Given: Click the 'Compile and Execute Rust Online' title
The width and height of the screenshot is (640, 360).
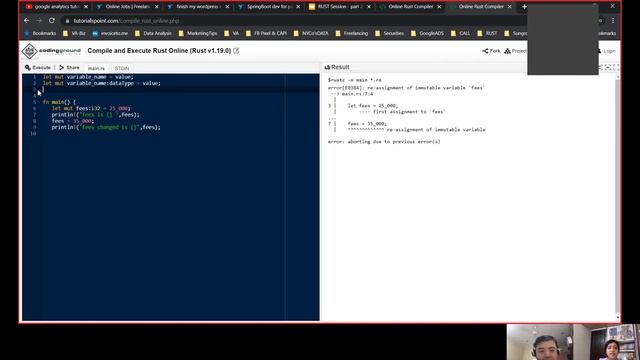Looking at the screenshot, I should pos(159,51).
